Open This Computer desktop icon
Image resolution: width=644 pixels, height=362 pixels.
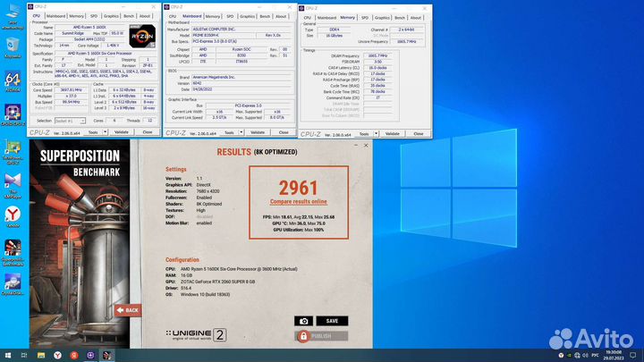point(13,16)
